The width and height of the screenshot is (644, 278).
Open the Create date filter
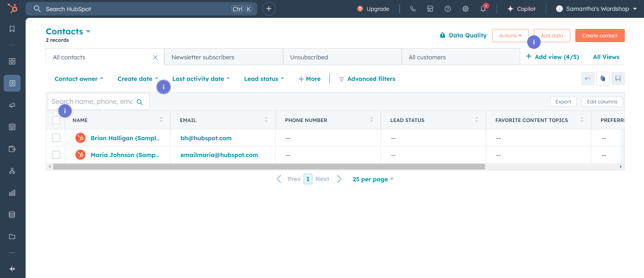pyautogui.click(x=138, y=79)
